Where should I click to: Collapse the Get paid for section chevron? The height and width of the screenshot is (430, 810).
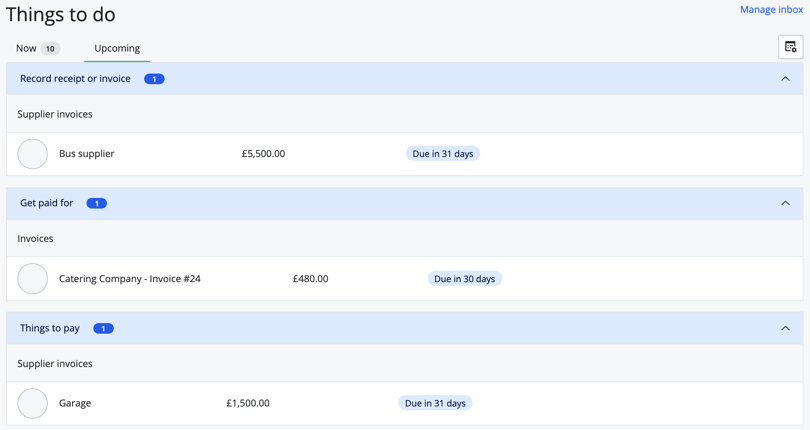point(785,203)
